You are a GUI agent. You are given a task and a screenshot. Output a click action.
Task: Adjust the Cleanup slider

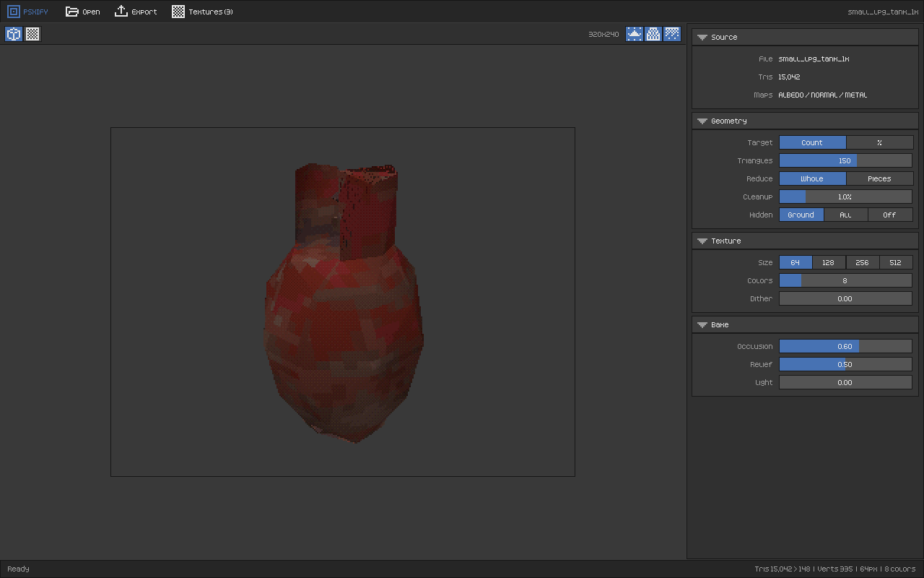[x=845, y=197]
